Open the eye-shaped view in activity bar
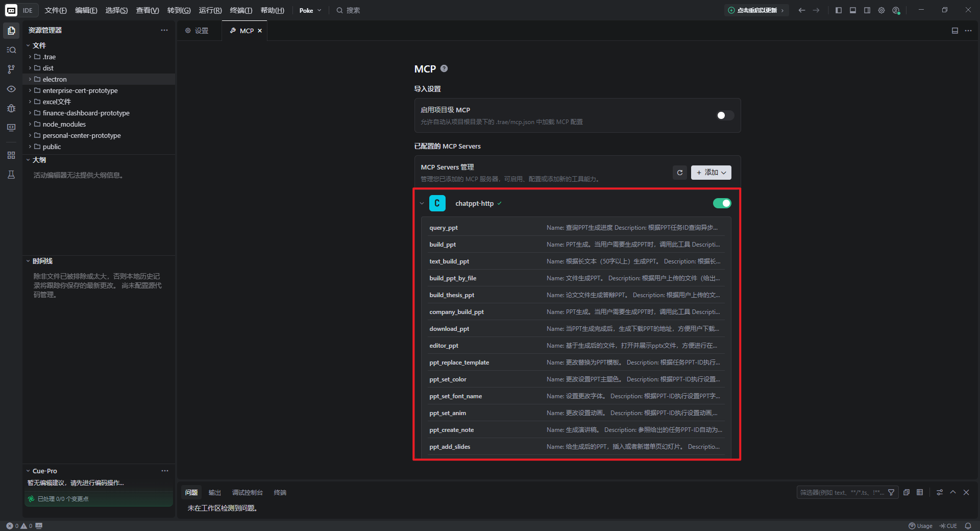The height and width of the screenshot is (531, 980). pos(11,89)
